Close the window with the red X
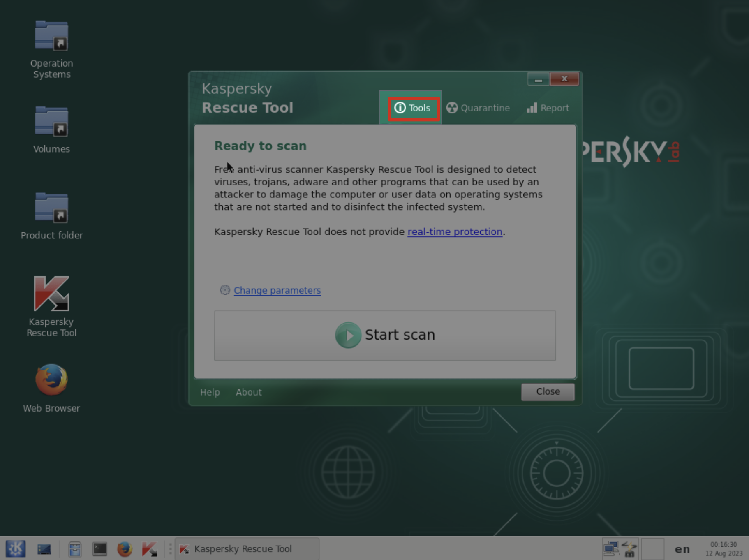The image size is (749, 560). [564, 79]
